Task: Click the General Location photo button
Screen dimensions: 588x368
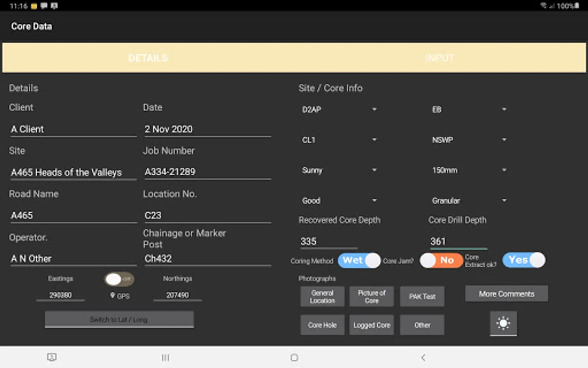Action: 322,296
